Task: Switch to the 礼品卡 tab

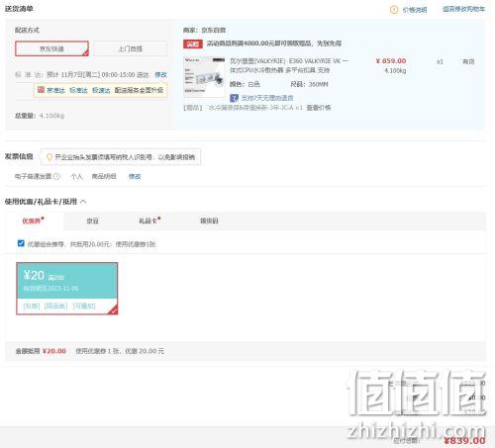Action: 148,221
